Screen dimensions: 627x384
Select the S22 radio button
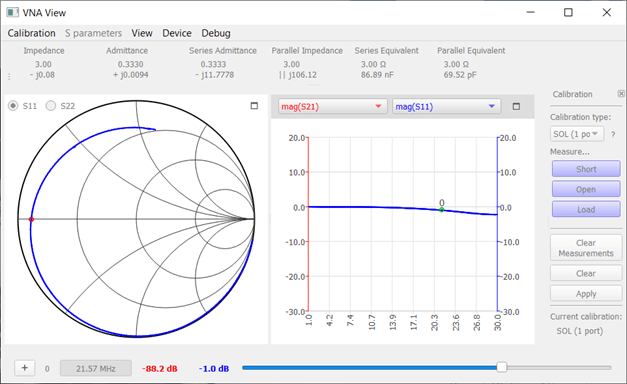pos(51,106)
